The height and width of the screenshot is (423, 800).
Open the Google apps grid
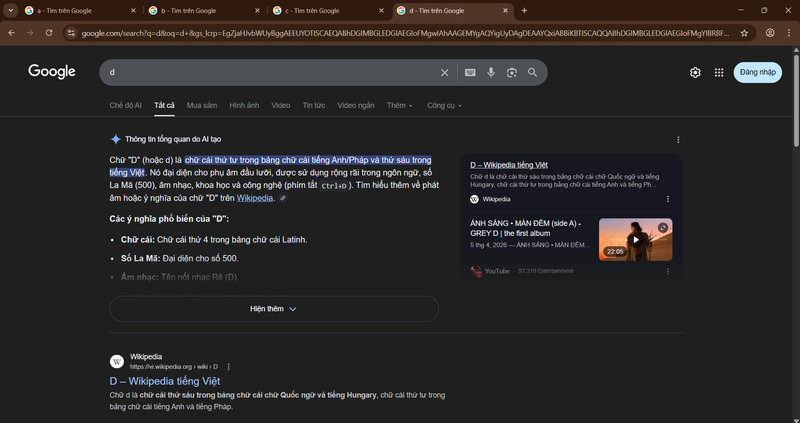click(719, 72)
